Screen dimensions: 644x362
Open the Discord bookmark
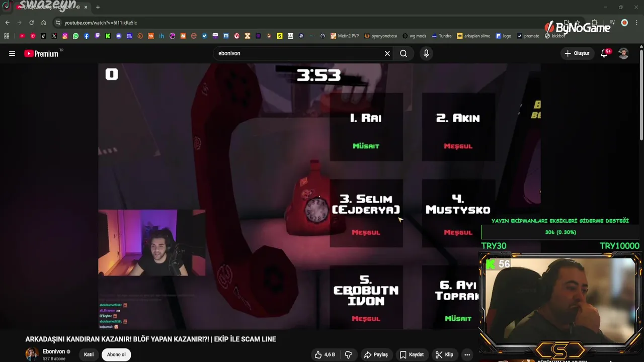pyautogui.click(x=119, y=36)
